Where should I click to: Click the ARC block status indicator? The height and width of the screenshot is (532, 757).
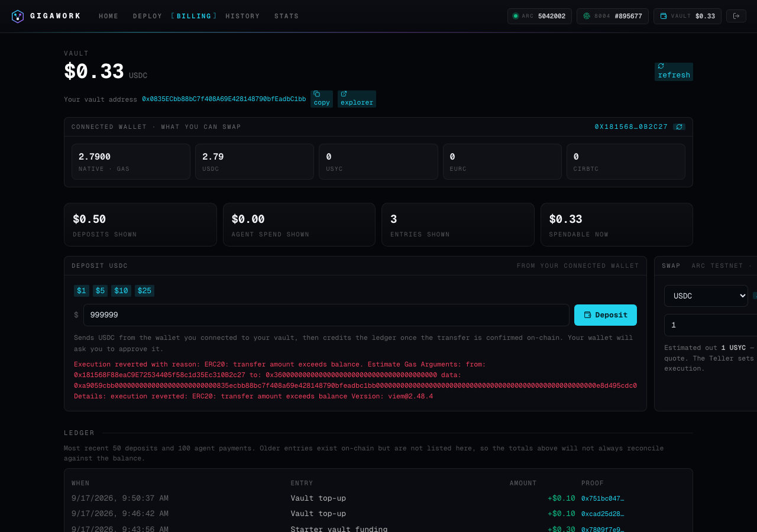click(539, 16)
